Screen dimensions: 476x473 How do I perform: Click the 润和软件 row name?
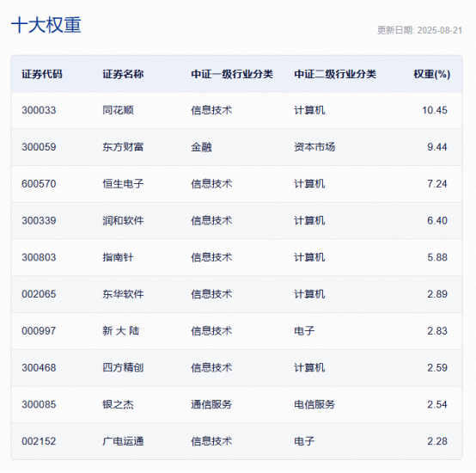pyautogui.click(x=123, y=220)
